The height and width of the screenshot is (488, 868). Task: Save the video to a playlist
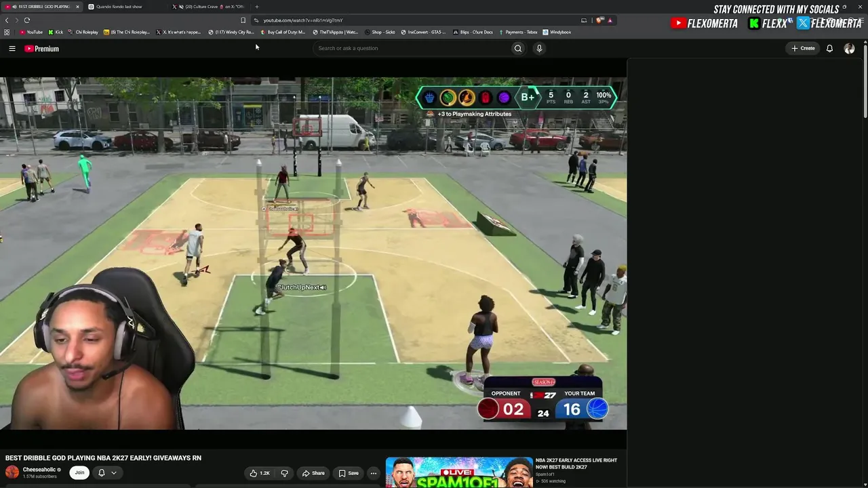pyautogui.click(x=349, y=473)
